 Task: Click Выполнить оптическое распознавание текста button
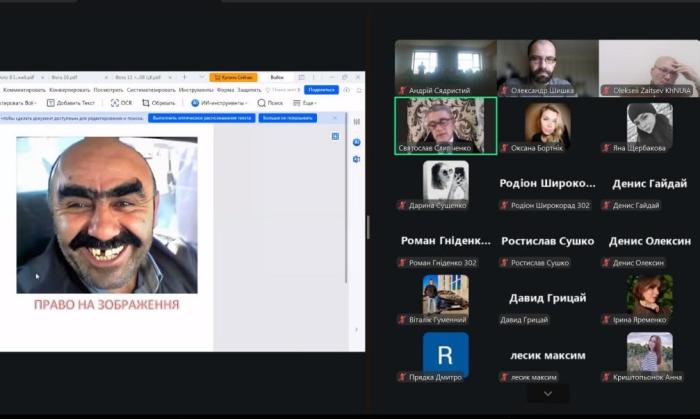click(201, 118)
